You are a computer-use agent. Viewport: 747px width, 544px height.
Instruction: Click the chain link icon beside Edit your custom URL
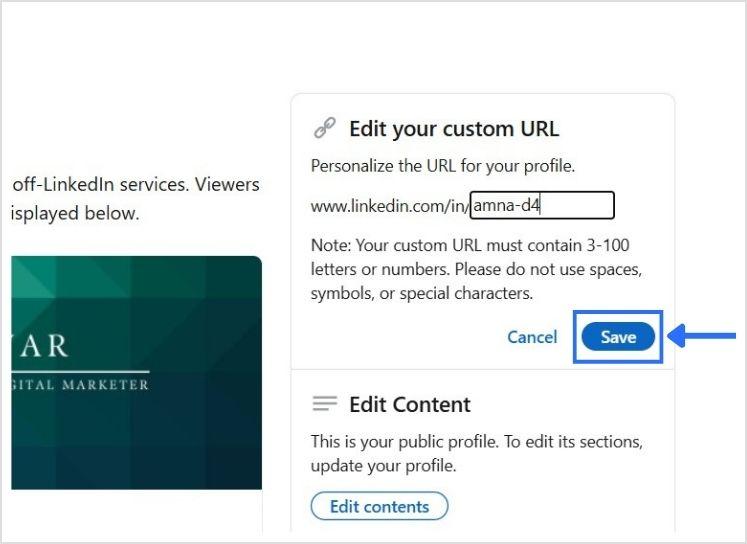coord(324,128)
